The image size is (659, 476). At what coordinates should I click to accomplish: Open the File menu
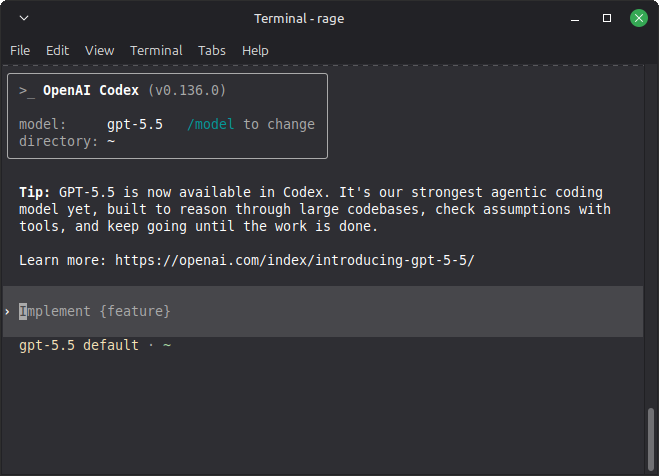click(x=20, y=51)
